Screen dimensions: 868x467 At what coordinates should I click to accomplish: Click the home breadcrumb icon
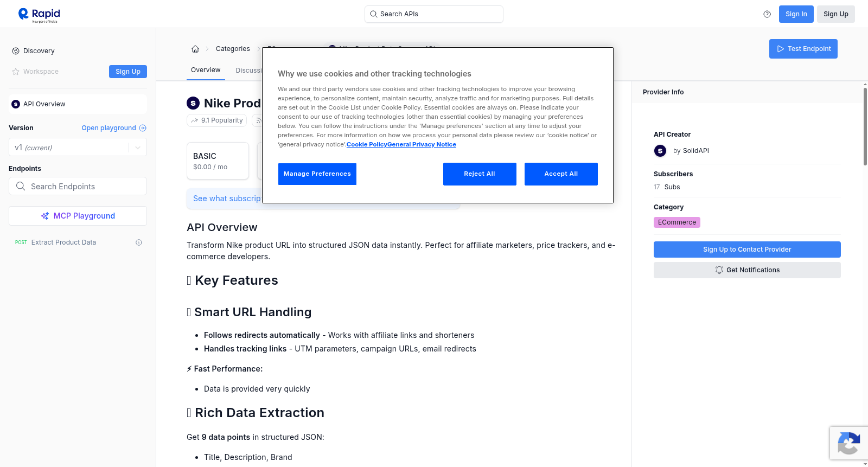(195, 49)
